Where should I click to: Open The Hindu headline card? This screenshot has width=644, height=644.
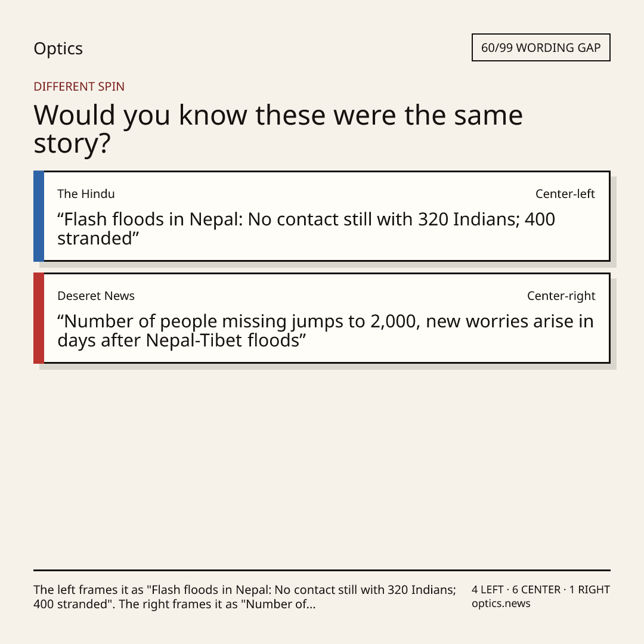click(x=322, y=216)
